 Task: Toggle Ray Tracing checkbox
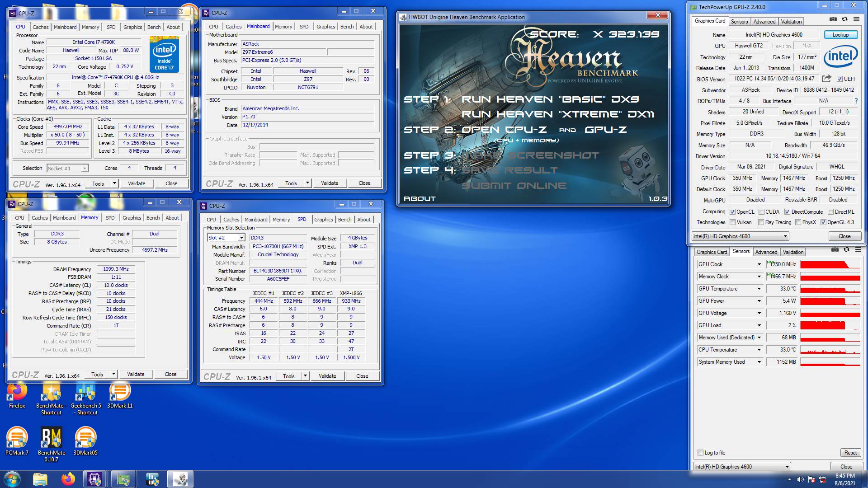pyautogui.click(x=761, y=222)
